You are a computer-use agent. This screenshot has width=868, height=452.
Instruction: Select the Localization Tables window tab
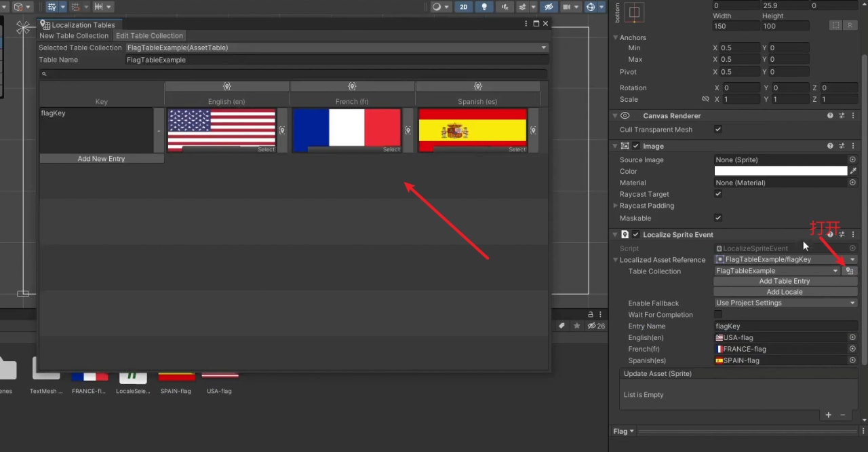click(x=78, y=24)
